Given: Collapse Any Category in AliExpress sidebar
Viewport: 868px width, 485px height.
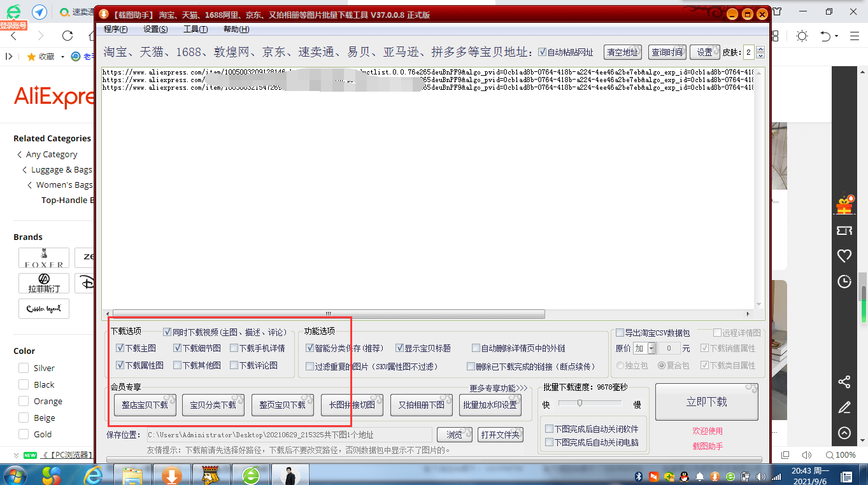Looking at the screenshot, I should pyautogui.click(x=20, y=155).
